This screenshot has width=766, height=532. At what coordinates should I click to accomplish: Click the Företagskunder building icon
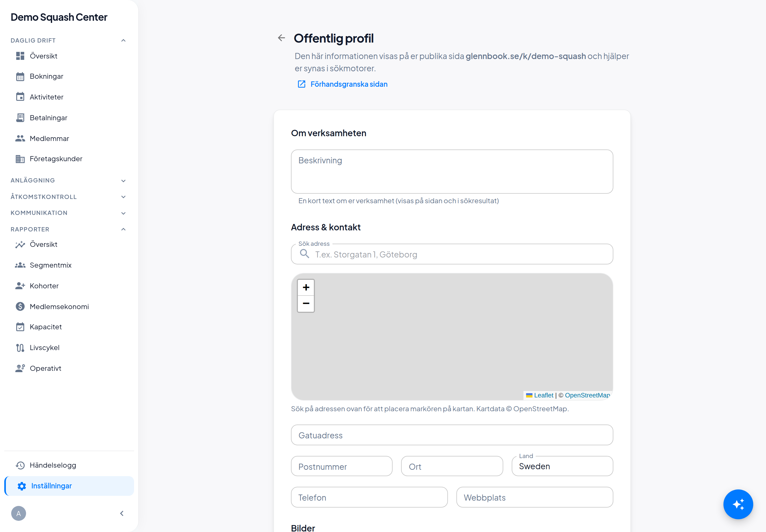pyautogui.click(x=20, y=159)
